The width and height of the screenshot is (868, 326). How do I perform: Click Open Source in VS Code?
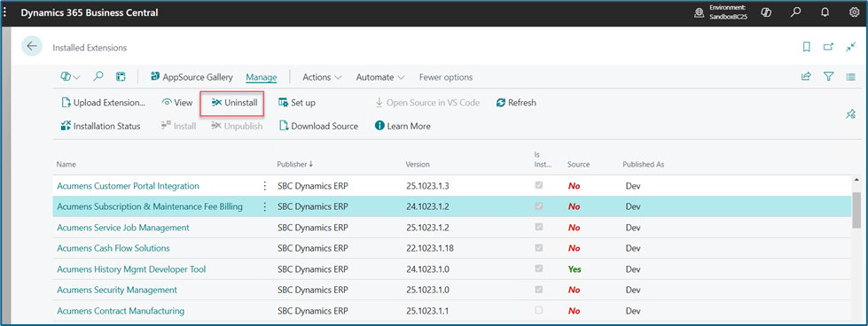coord(427,103)
